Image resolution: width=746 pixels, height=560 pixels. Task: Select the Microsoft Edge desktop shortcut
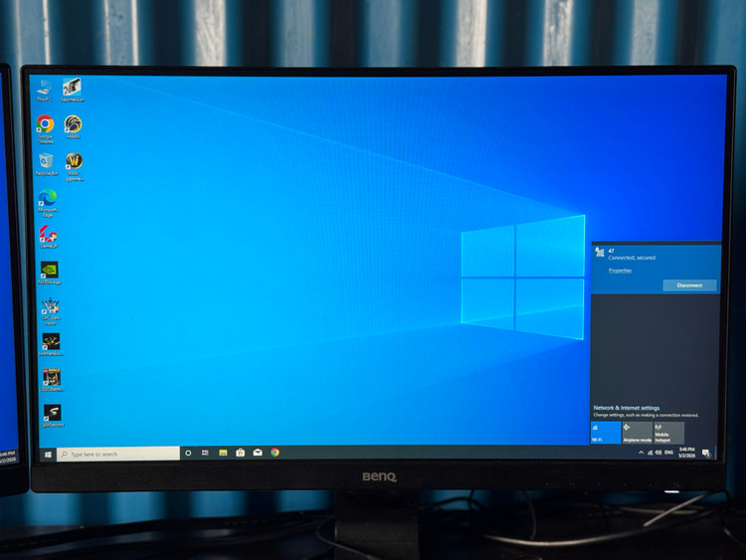[48, 203]
